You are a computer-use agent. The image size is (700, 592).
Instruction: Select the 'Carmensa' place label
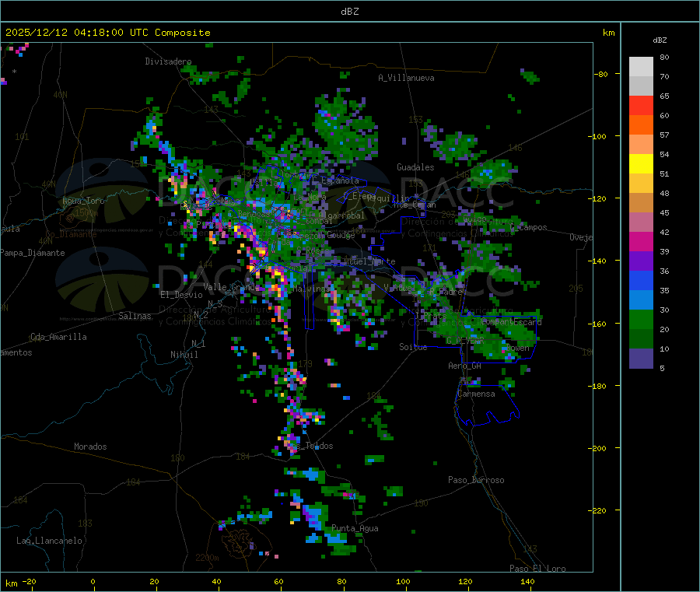(x=476, y=394)
